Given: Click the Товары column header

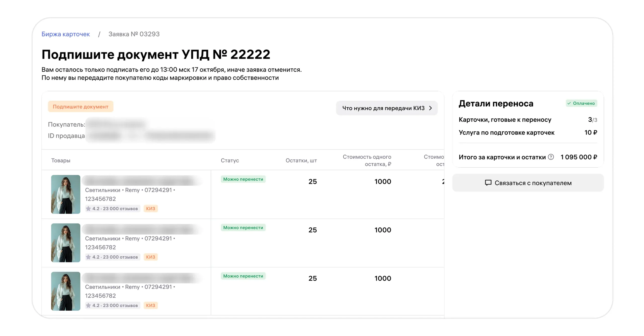Looking at the screenshot, I should pos(61,160).
